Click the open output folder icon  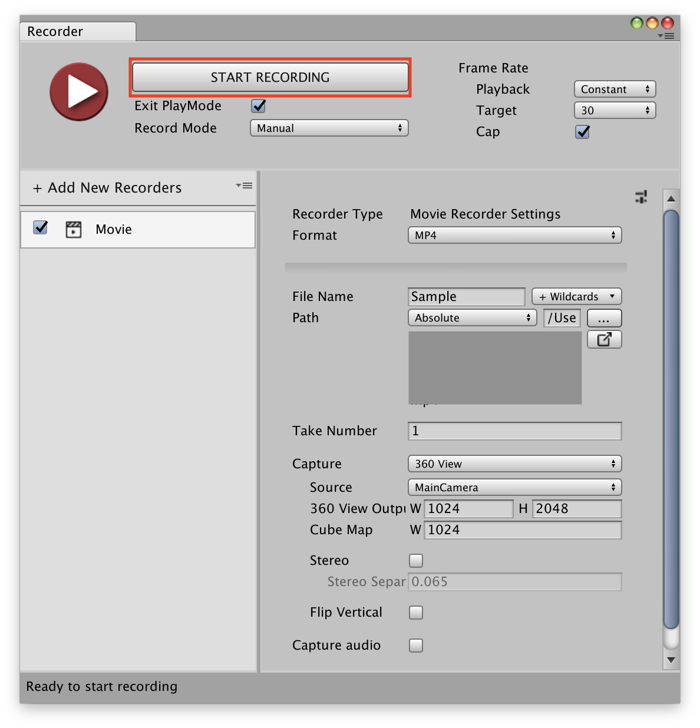coord(604,339)
